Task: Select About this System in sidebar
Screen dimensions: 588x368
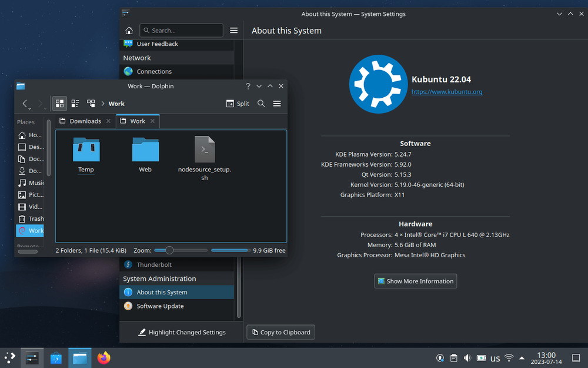Action: [x=176, y=292]
